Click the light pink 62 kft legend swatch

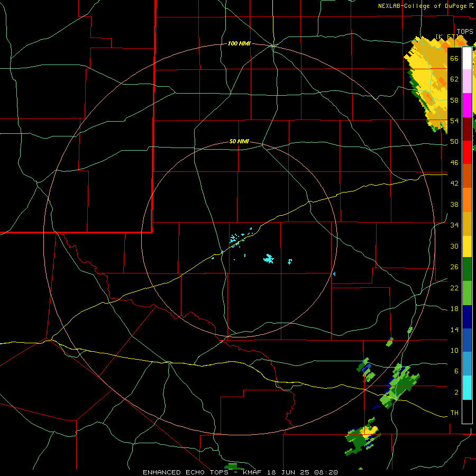[x=467, y=81]
